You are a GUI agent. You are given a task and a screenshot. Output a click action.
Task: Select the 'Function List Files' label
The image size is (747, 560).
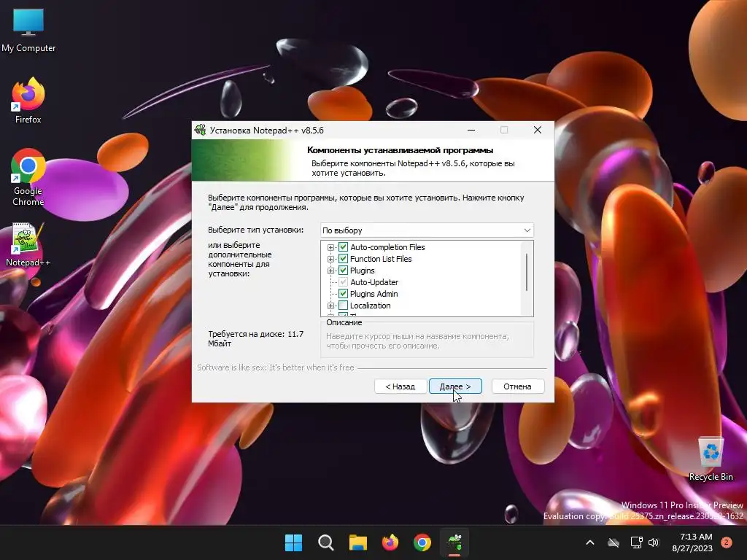[x=381, y=259]
